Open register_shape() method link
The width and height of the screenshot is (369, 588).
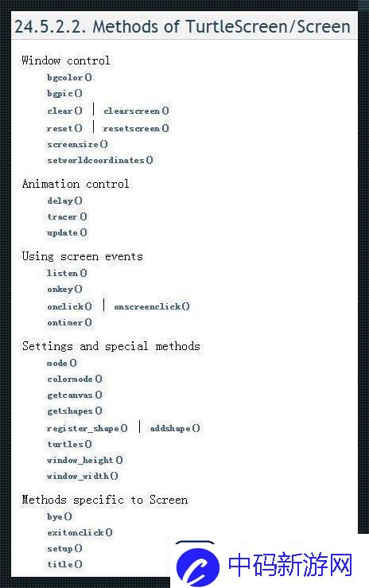point(87,428)
